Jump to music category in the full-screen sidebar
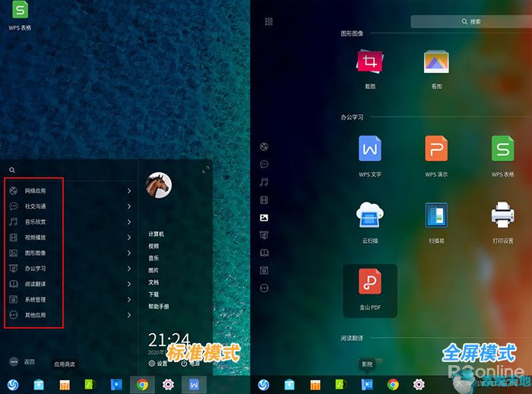 click(264, 183)
